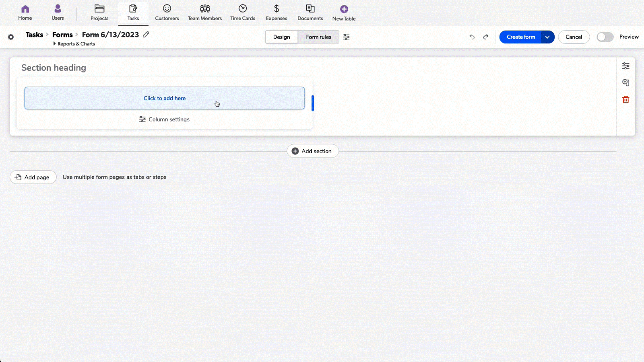This screenshot has height=362, width=644.
Task: Select the Tasks tab in top navigation
Action: (133, 13)
